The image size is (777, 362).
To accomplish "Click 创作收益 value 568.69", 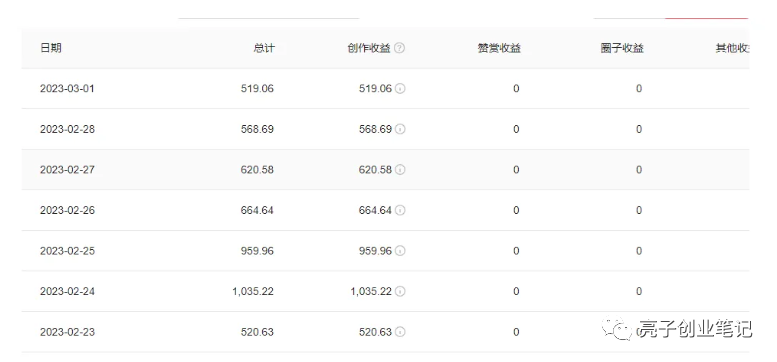I will 375,129.
